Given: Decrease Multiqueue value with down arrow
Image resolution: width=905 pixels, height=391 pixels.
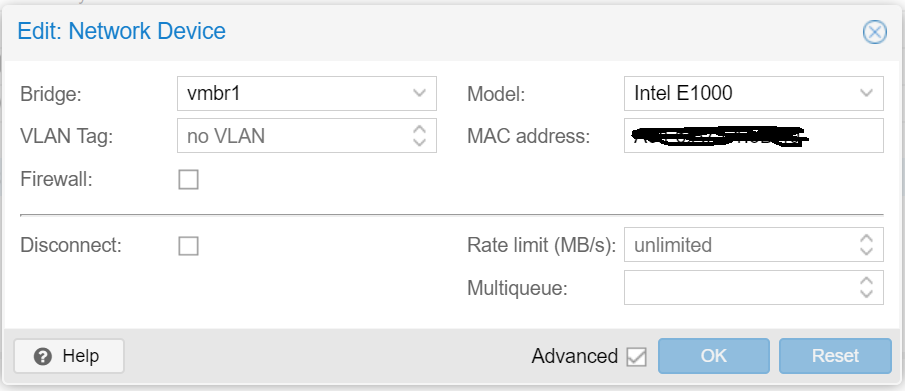Looking at the screenshot, I should [x=866, y=293].
